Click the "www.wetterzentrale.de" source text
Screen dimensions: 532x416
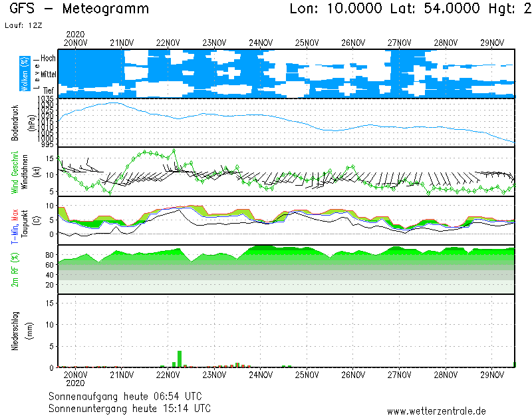click(x=436, y=411)
